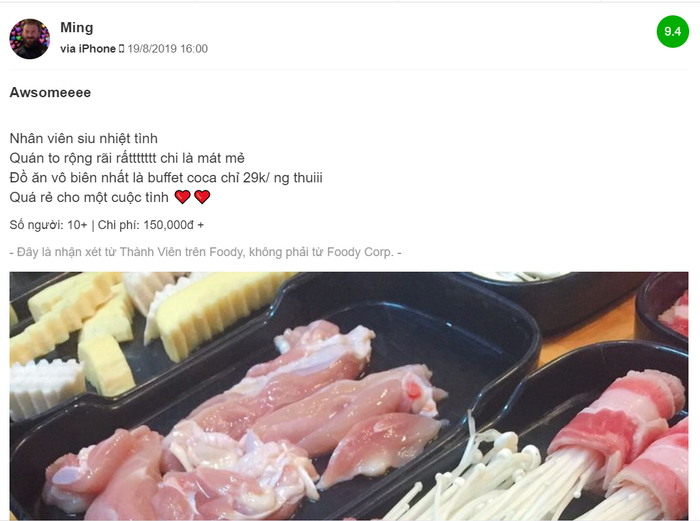
Task: Open the Awsomeeee review title
Action: (x=50, y=92)
